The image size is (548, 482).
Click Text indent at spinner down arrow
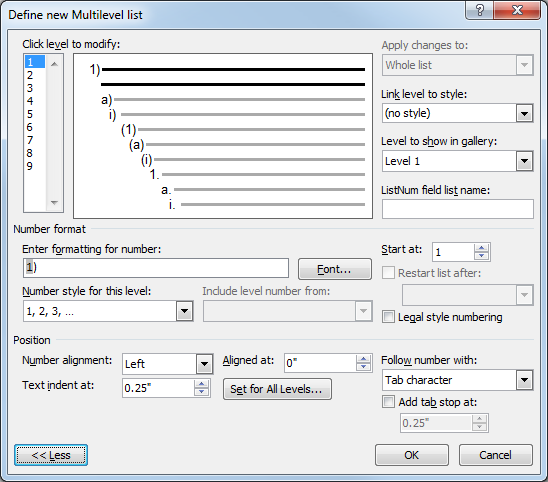(201, 392)
